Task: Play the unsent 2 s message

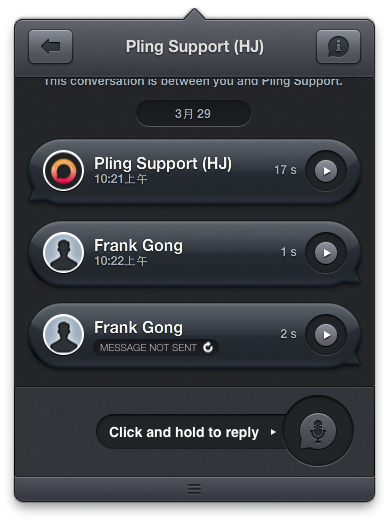Action: tap(326, 334)
